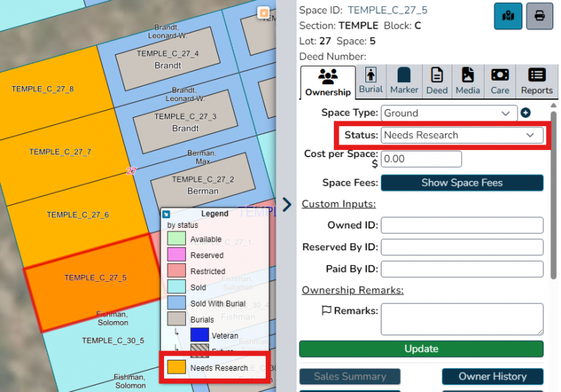Click the green Update button
The width and height of the screenshot is (561, 392).
click(421, 349)
